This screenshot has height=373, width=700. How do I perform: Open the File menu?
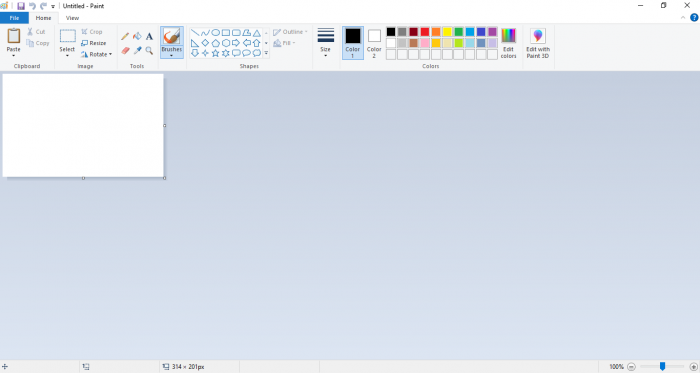coord(14,18)
